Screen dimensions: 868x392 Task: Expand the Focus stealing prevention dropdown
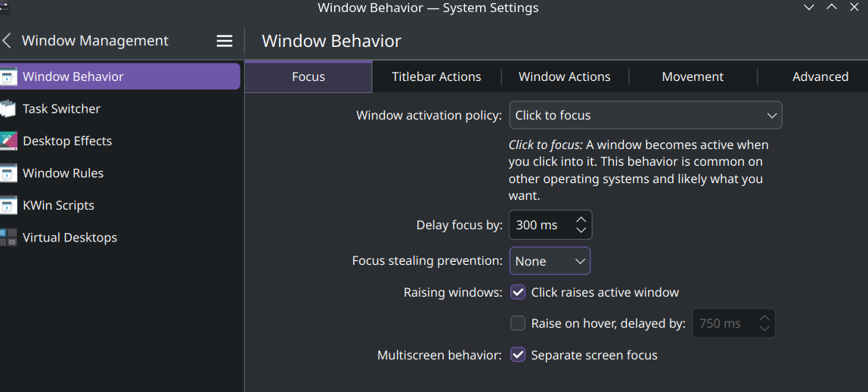click(x=550, y=261)
